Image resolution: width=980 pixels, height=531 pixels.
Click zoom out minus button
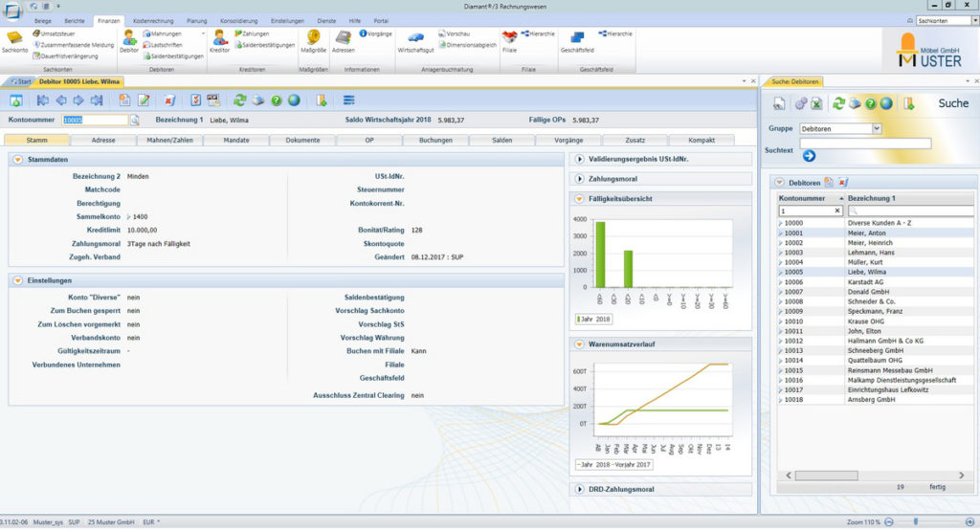click(x=889, y=522)
